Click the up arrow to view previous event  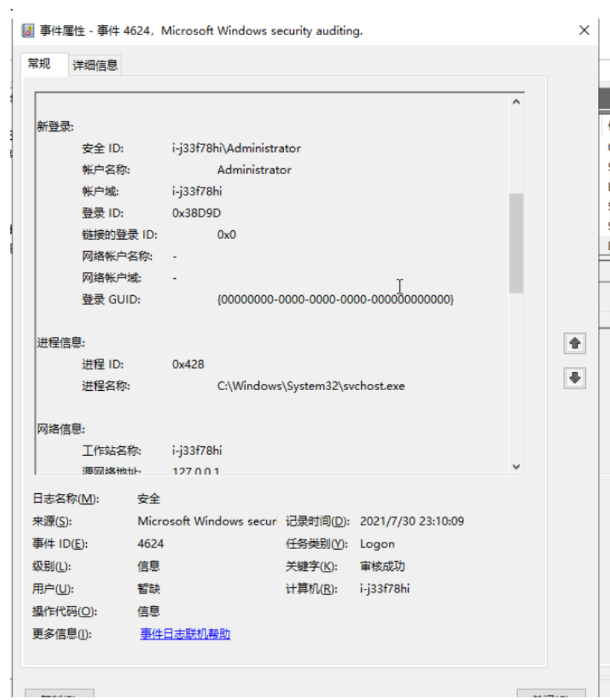574,343
